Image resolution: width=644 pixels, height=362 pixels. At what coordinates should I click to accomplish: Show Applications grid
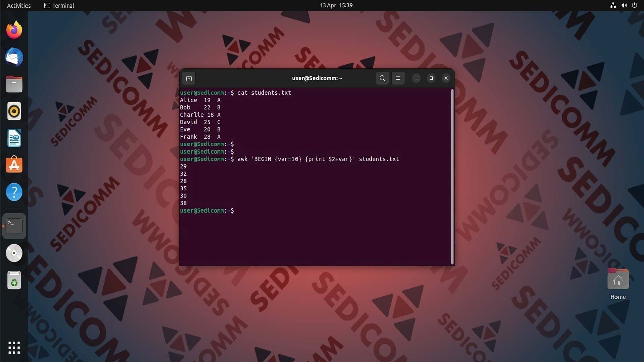point(14,348)
